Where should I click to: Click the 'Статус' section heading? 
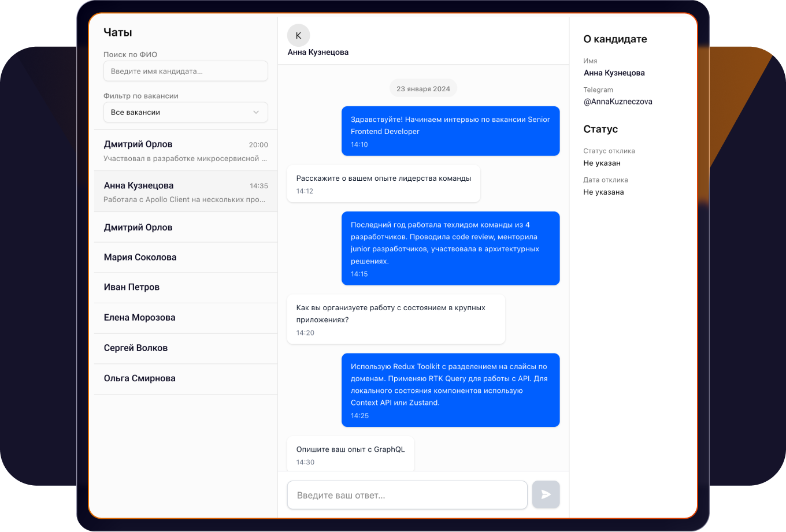coord(600,129)
